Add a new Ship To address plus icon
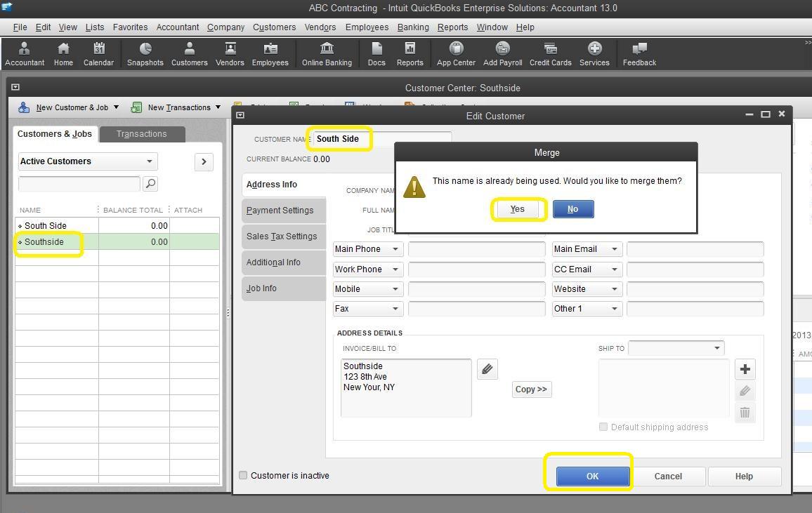 (x=745, y=369)
